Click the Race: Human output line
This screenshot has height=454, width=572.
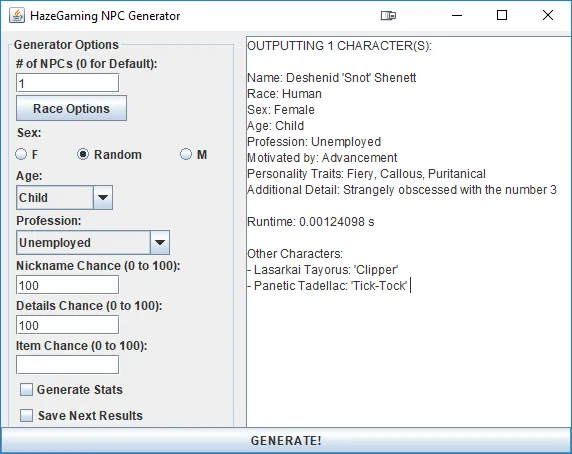[x=285, y=94]
